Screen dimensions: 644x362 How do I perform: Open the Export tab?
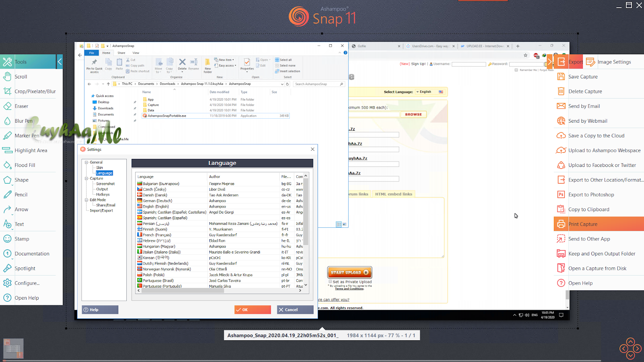569,62
